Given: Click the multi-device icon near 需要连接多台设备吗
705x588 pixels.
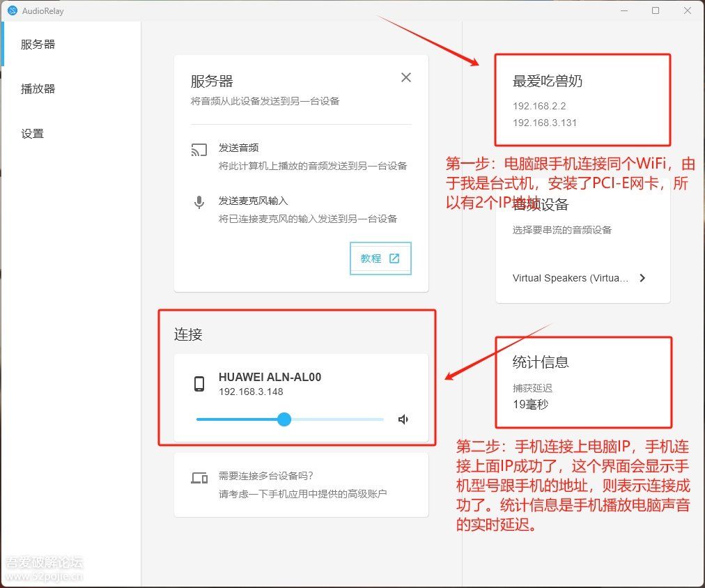Looking at the screenshot, I should (199, 477).
